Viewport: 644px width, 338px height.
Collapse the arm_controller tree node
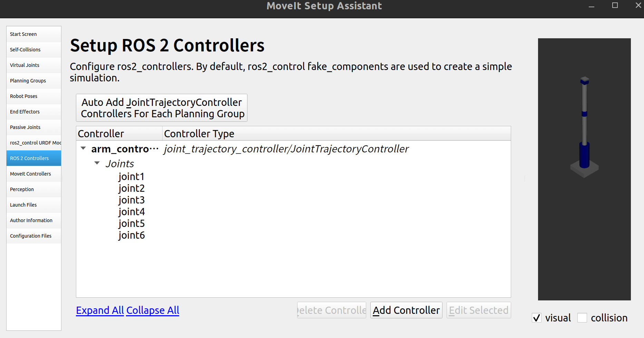83,148
